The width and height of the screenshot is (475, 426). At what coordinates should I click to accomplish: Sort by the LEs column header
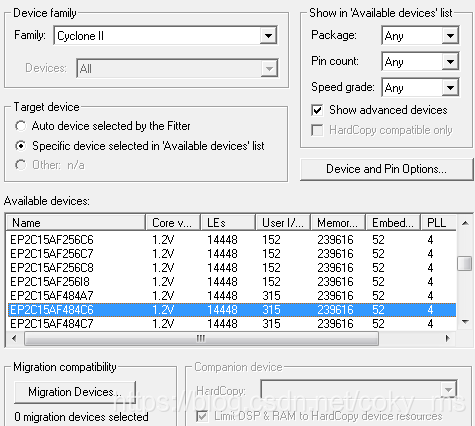[228, 223]
